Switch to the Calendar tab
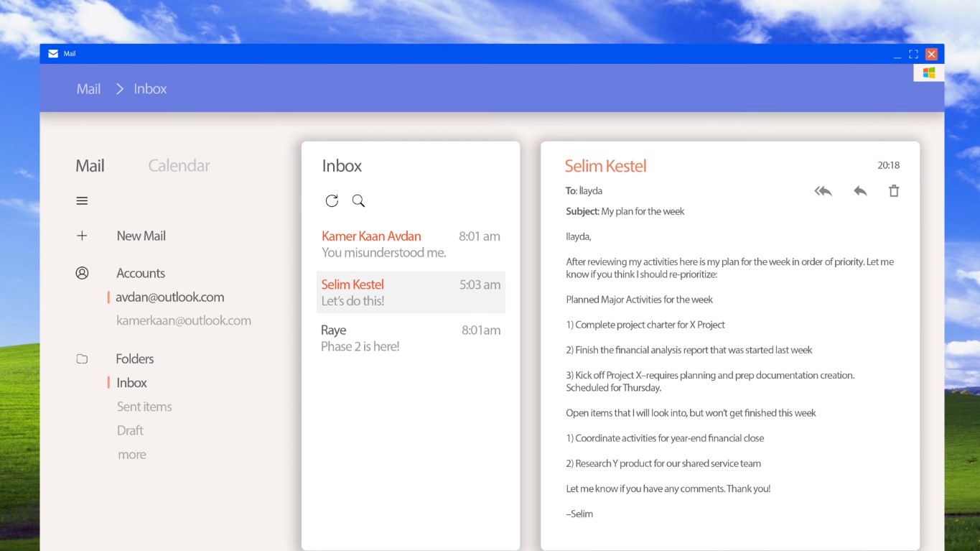Image resolution: width=980 pixels, height=551 pixels. coord(179,166)
